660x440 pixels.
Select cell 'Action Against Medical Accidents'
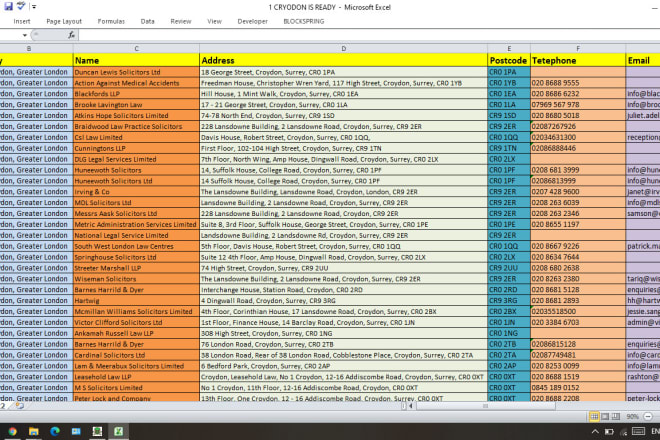point(136,83)
